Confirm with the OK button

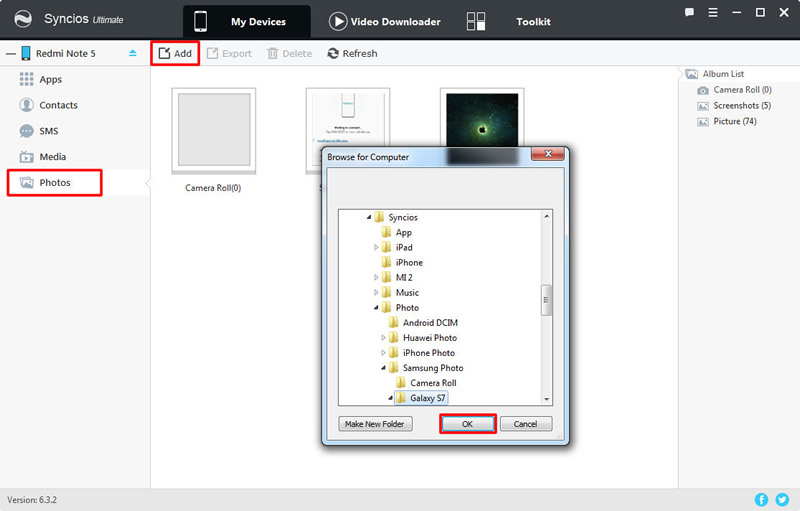[467, 424]
